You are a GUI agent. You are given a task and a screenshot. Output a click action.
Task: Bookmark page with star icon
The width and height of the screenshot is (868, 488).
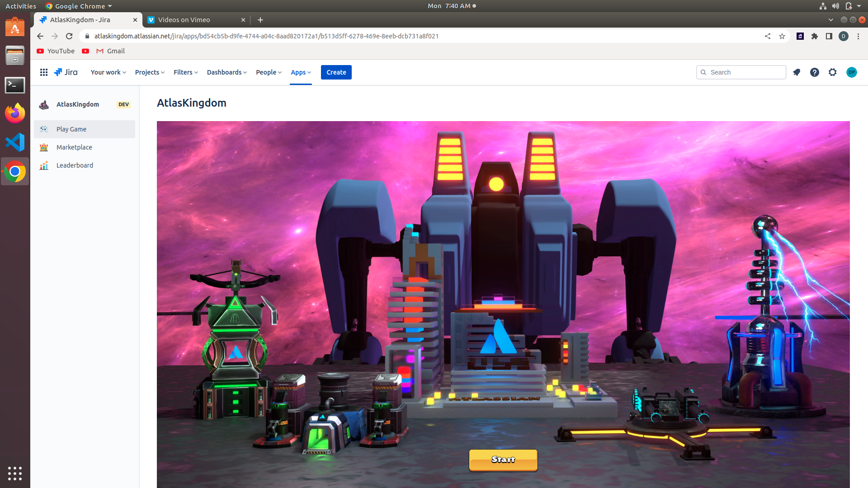point(782,36)
